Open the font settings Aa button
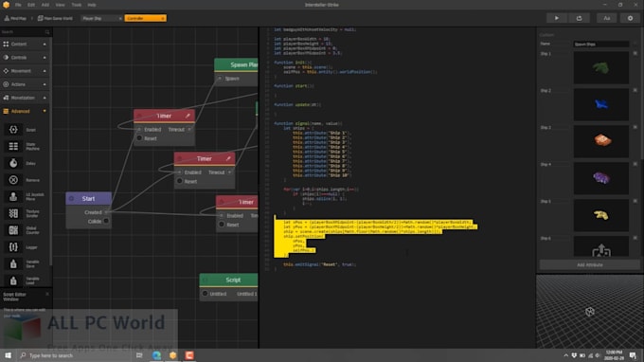644x362 pixels. pos(607,18)
